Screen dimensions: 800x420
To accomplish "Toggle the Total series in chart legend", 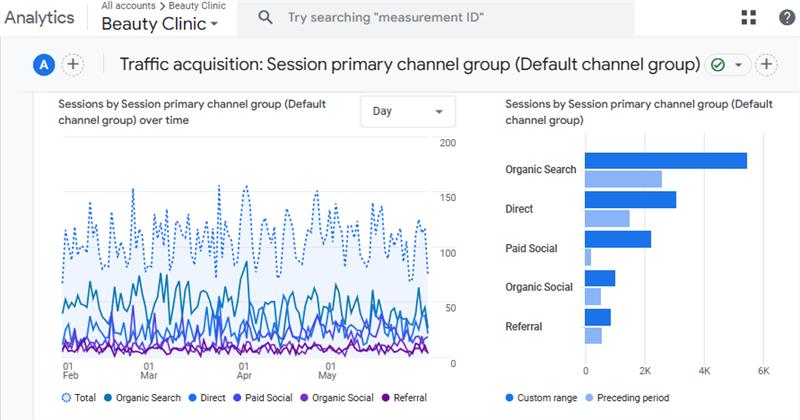I will coord(78,397).
